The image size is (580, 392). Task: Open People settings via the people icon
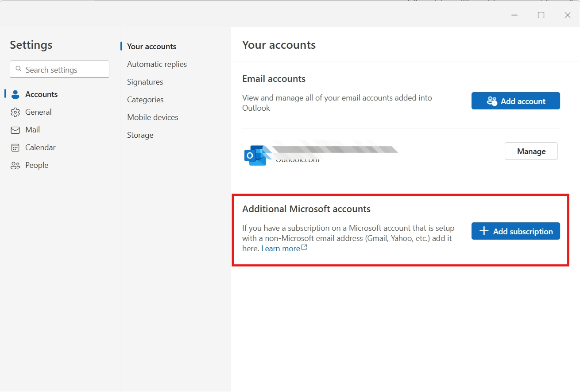pyautogui.click(x=15, y=165)
